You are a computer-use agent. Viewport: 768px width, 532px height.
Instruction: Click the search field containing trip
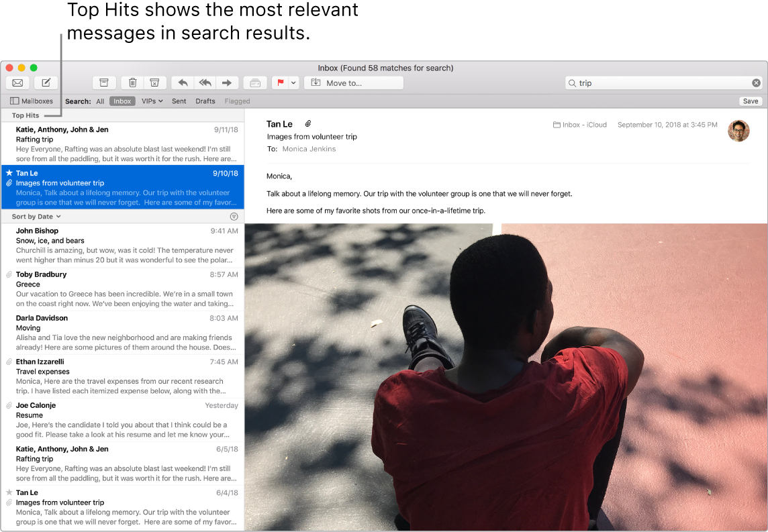pyautogui.click(x=664, y=83)
